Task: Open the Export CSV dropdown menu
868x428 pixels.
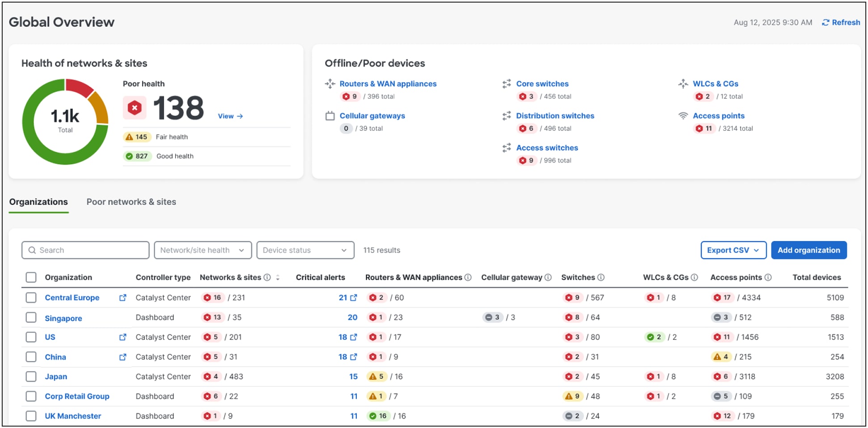Action: pos(733,250)
